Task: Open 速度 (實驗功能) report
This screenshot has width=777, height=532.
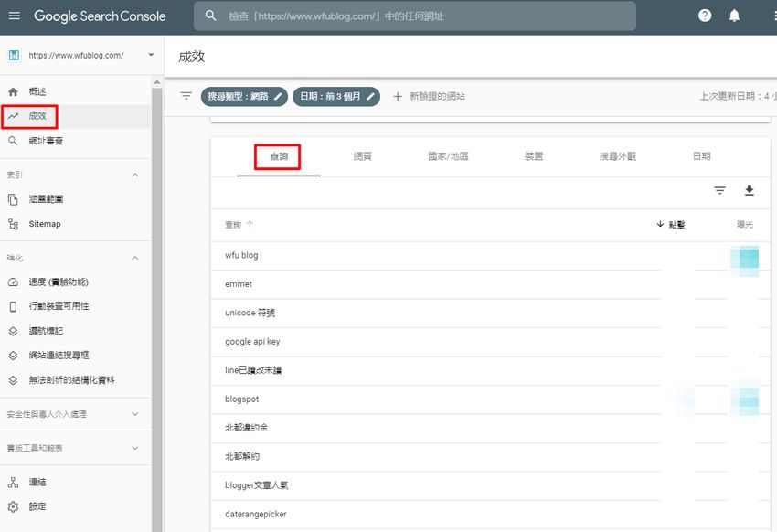Action: (75, 282)
